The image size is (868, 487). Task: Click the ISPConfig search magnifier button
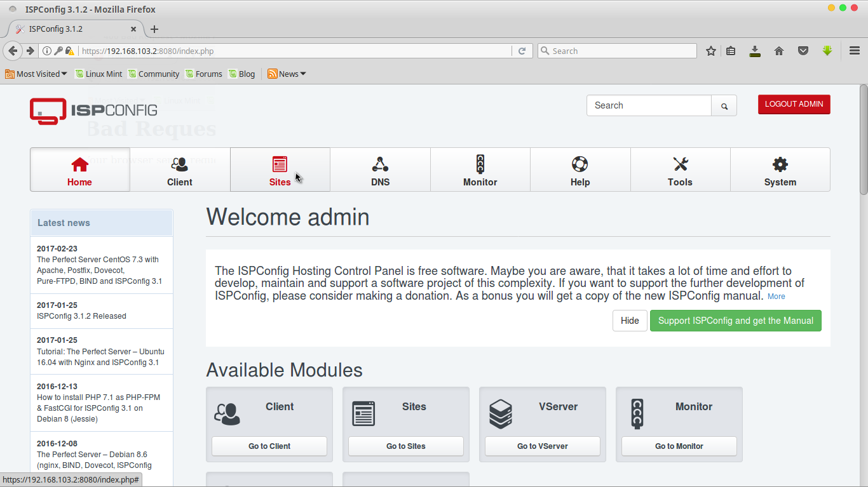pos(724,106)
